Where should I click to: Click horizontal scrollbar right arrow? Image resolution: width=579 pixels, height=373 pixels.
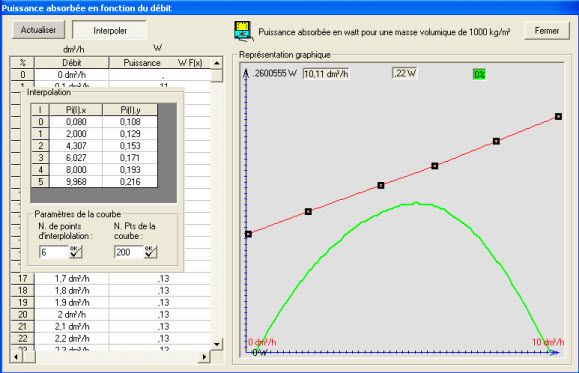click(x=204, y=357)
